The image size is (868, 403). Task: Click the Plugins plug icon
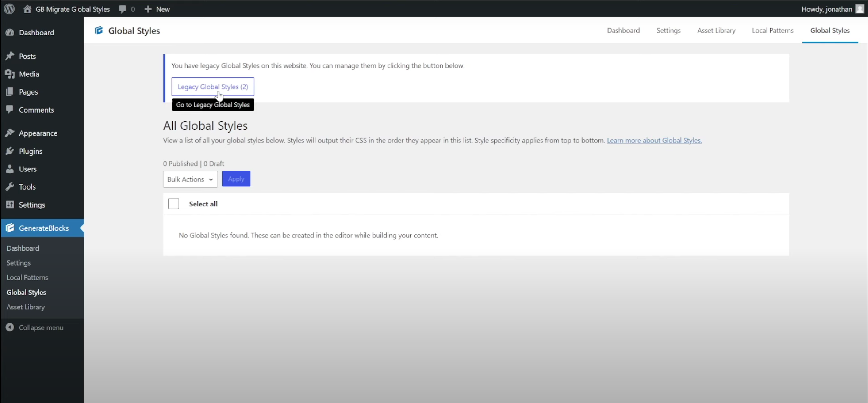point(10,151)
